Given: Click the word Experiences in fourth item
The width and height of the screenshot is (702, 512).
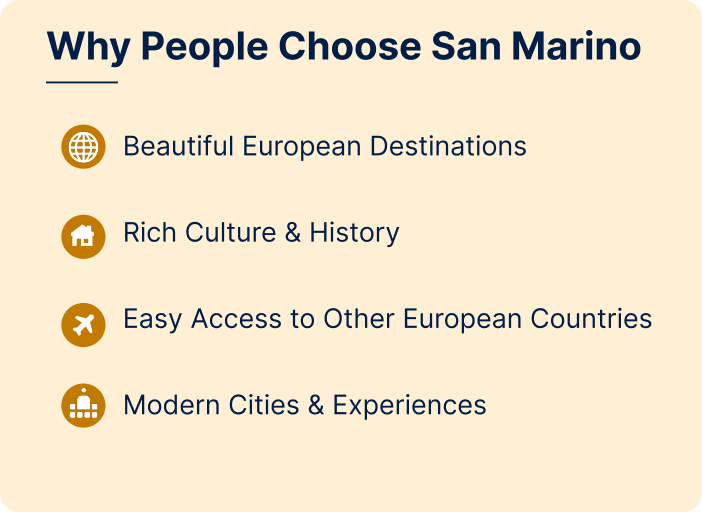Looking at the screenshot, I should click(409, 405).
